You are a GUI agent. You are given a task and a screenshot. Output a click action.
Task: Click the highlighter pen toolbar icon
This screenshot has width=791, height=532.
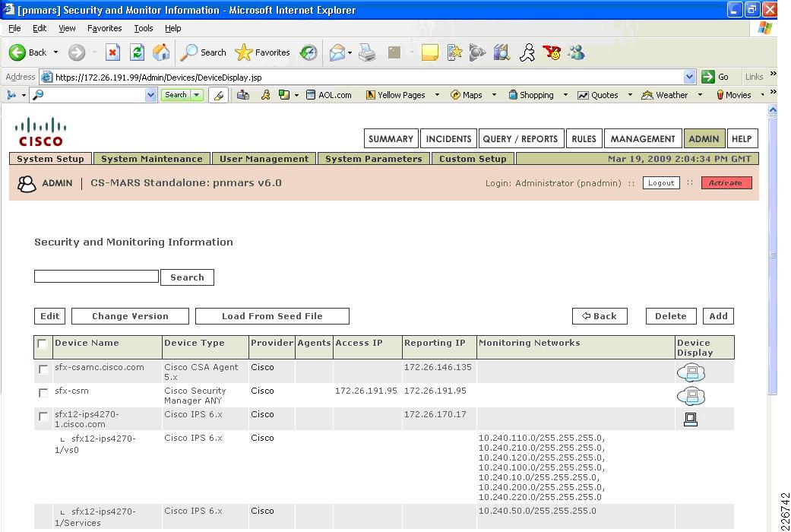point(218,95)
